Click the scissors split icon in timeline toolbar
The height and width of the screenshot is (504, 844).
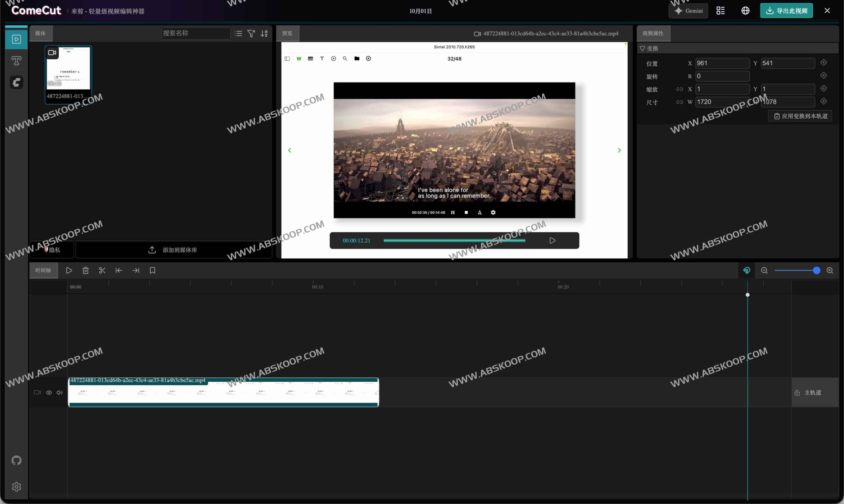tap(102, 270)
